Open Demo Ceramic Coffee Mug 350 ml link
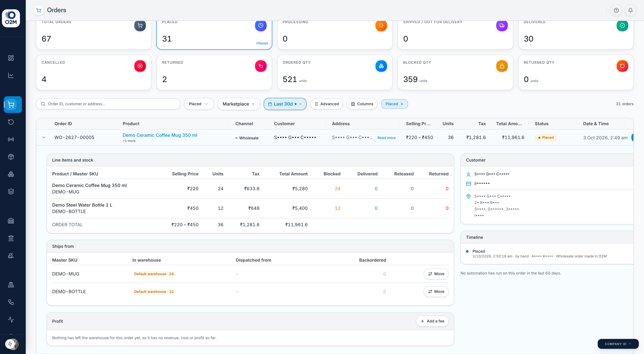 point(160,135)
